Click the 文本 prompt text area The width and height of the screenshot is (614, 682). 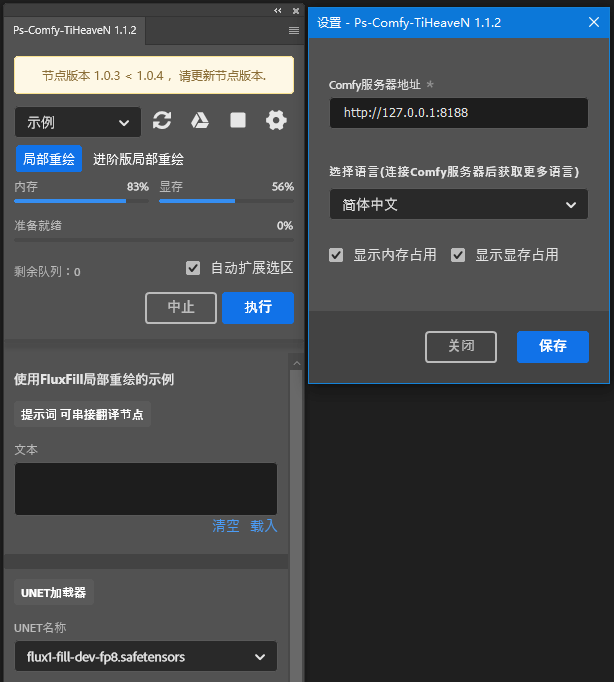146,489
